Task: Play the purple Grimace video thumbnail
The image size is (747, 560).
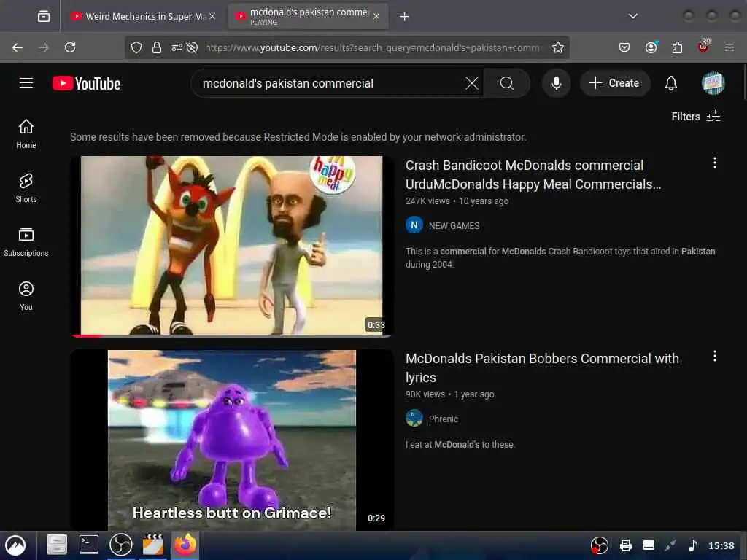Action: pyautogui.click(x=231, y=440)
